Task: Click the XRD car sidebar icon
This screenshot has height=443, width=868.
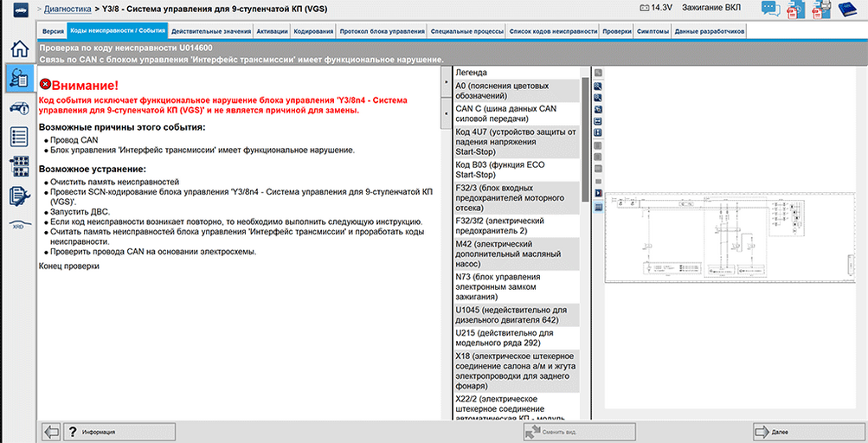Action: 19,224
